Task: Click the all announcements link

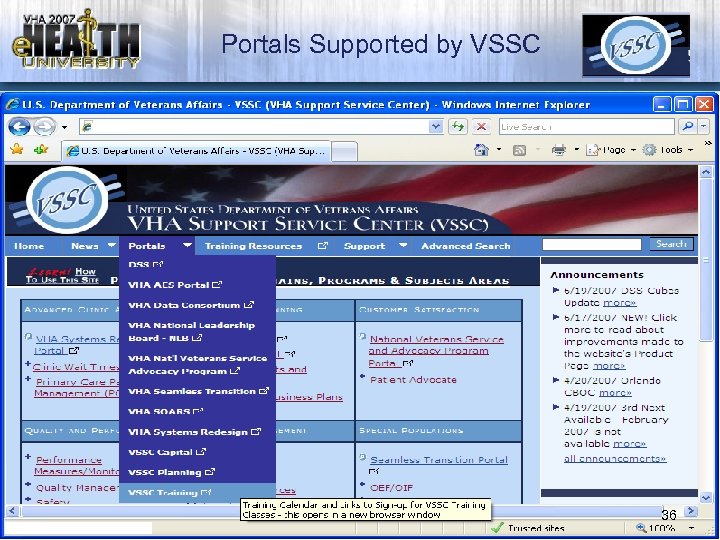Action: 615,458
